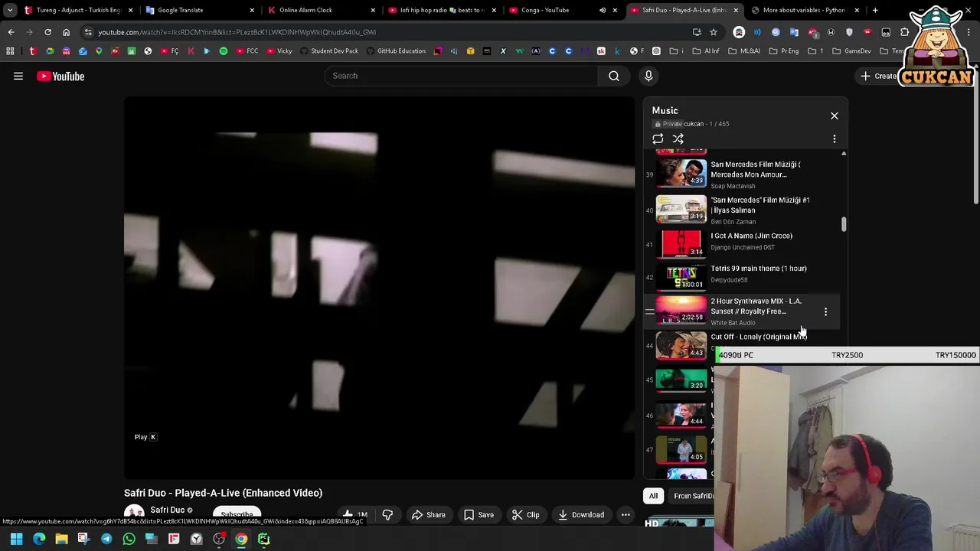Select the From Safri Duo filter chip

click(x=691, y=496)
